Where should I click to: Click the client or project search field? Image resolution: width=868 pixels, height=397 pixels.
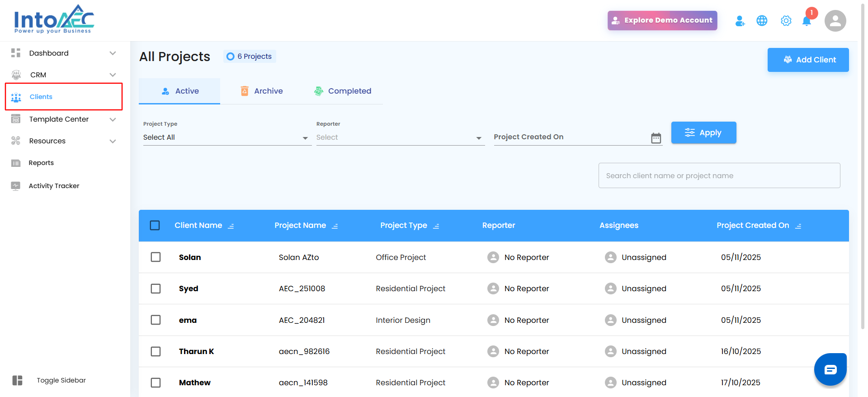coord(719,175)
